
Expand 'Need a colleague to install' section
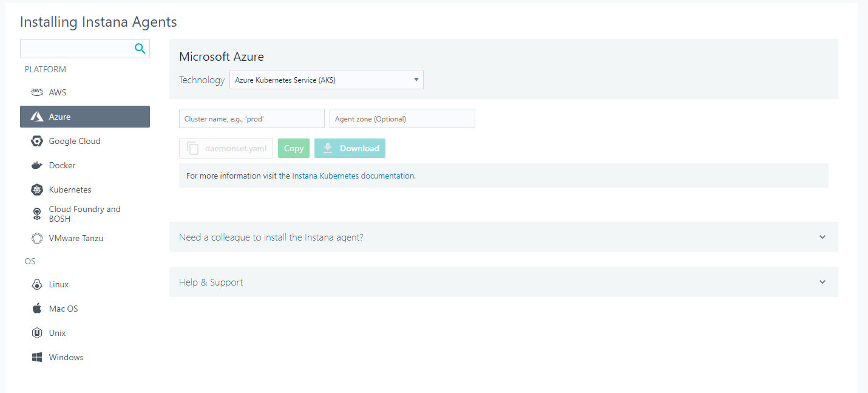[504, 237]
